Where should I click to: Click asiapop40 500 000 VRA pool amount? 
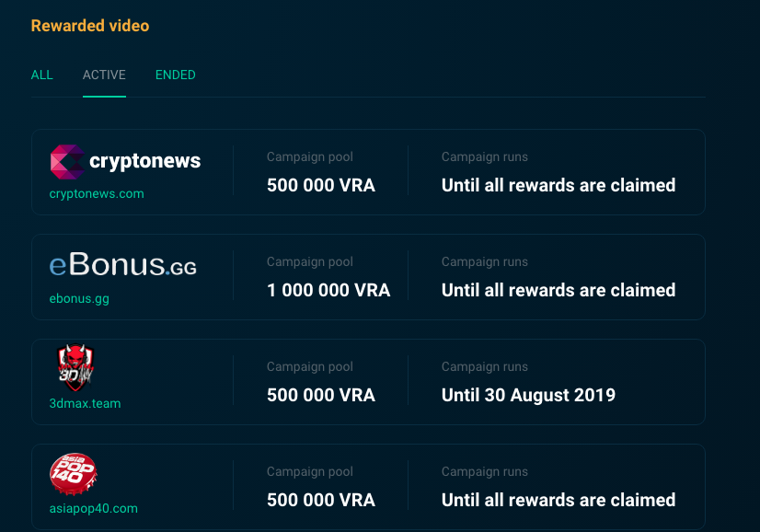(321, 500)
